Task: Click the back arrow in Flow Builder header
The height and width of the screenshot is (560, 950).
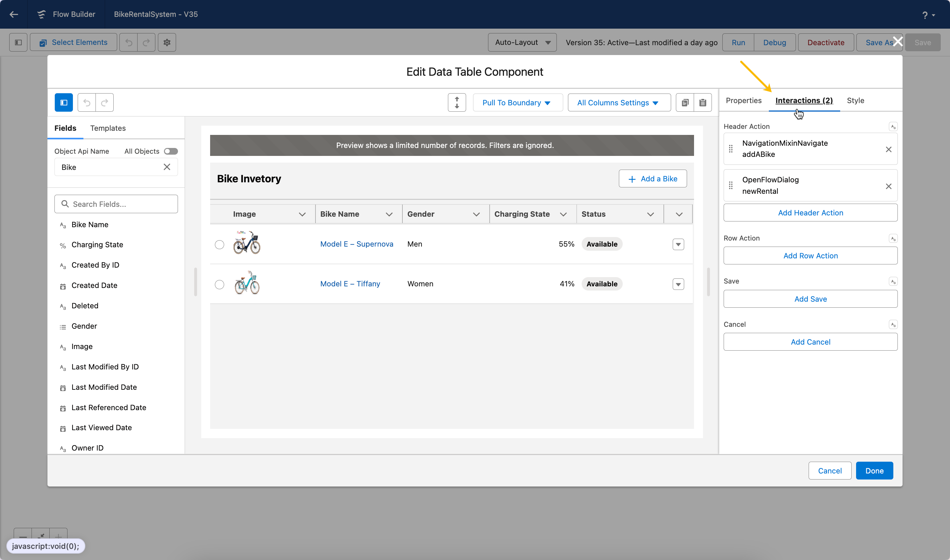Action: (14, 14)
